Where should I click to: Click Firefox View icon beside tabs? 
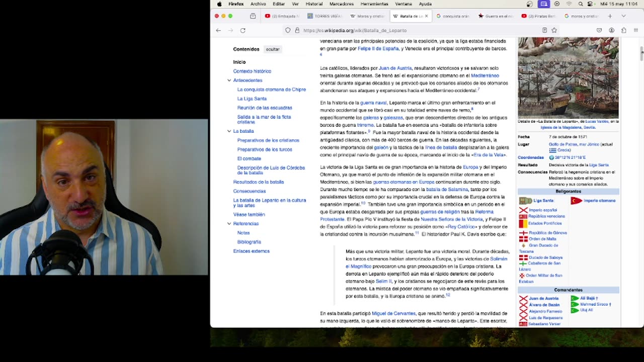[253, 16]
